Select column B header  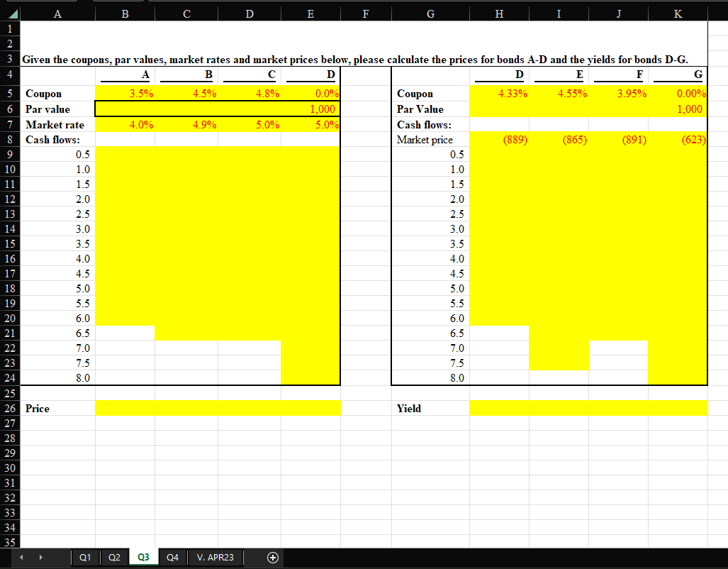coord(125,14)
